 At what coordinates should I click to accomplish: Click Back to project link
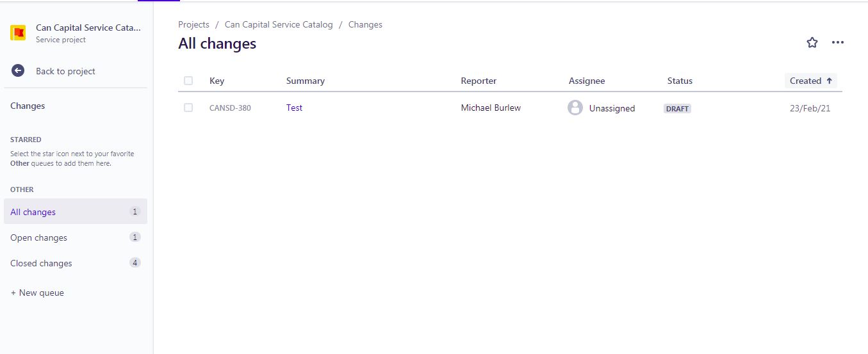coord(65,71)
